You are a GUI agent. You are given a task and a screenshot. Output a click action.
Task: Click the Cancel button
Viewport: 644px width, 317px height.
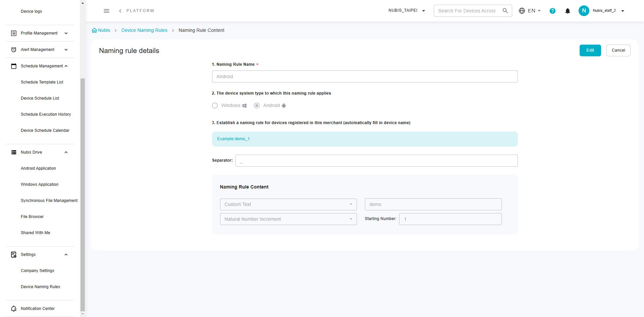point(618,50)
